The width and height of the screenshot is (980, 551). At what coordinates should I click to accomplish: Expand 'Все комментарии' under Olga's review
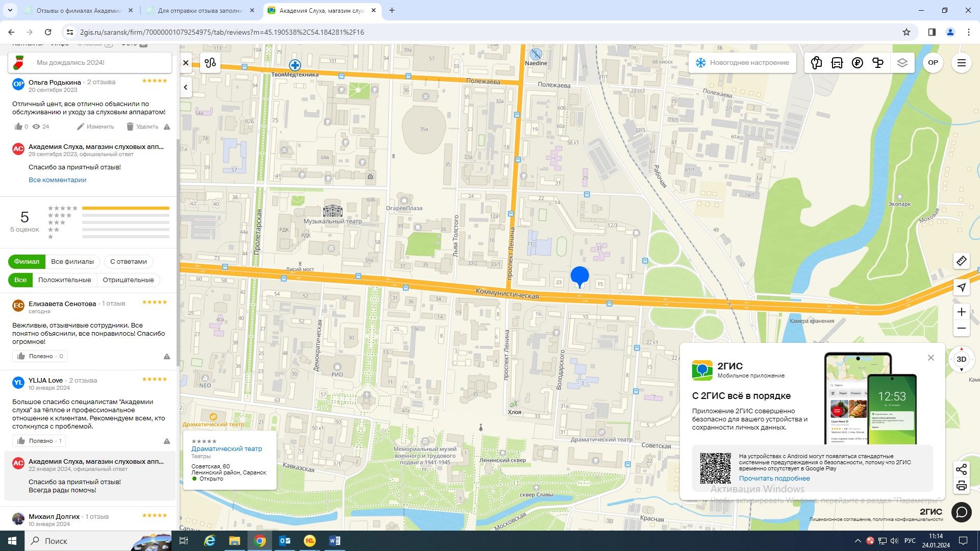point(57,180)
